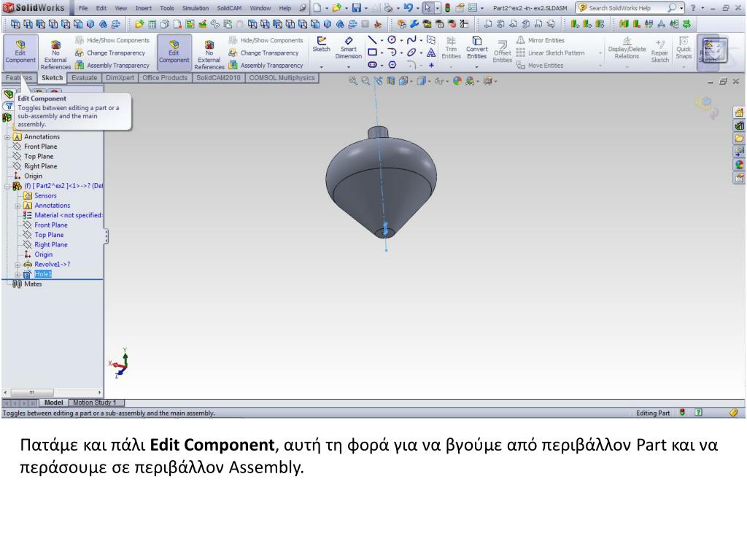Click the cursor Select tool toggle

pos(427,8)
